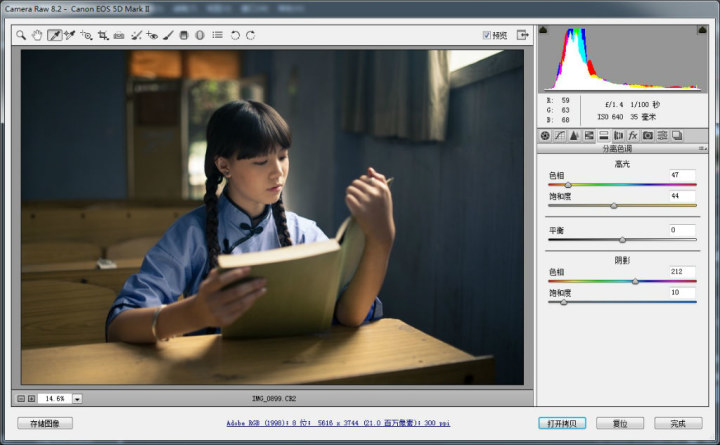
Task: Click the highlights 色相 hue slider
Action: (622, 185)
